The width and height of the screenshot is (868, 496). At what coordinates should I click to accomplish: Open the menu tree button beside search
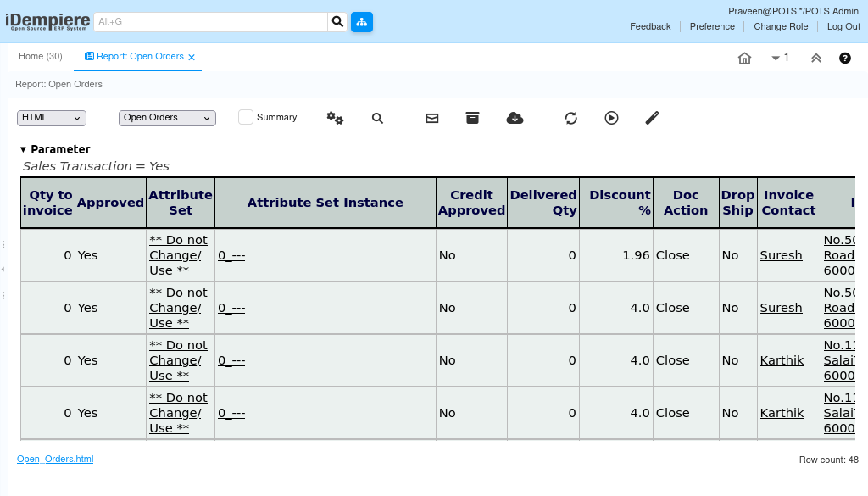pos(362,22)
